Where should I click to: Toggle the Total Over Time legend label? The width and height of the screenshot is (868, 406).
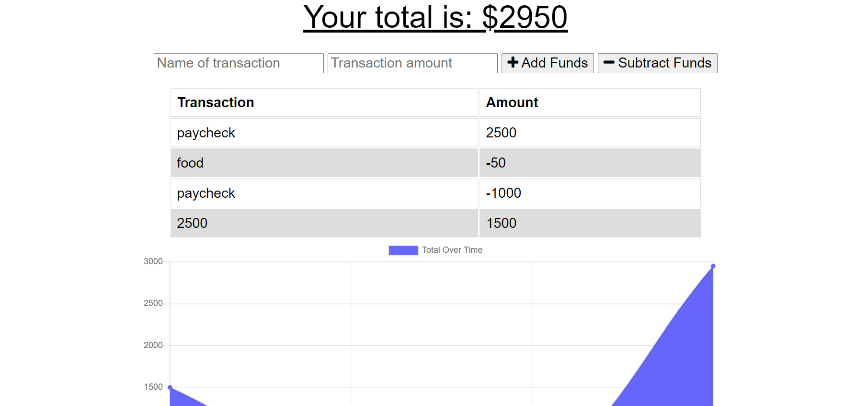452,250
